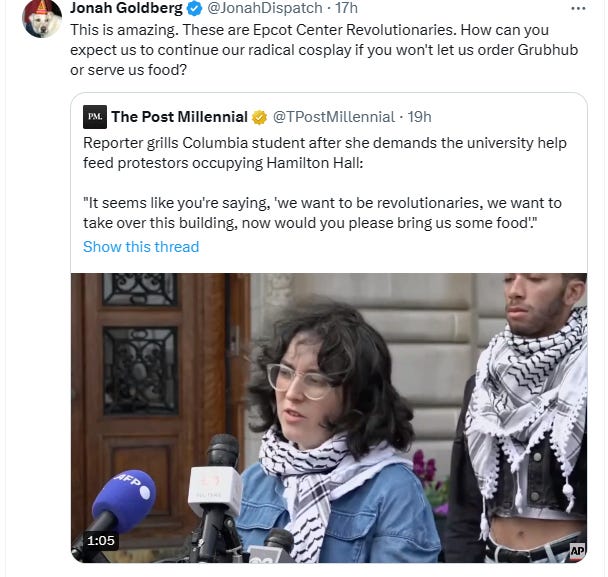The height and width of the screenshot is (577, 608).
Task: Click the 1:05 video duration label
Action: [101, 541]
